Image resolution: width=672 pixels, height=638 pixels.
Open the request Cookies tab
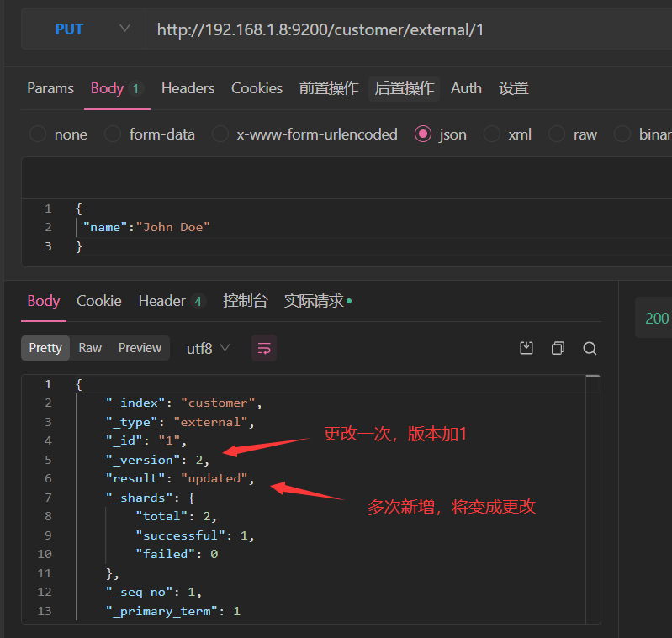[257, 88]
